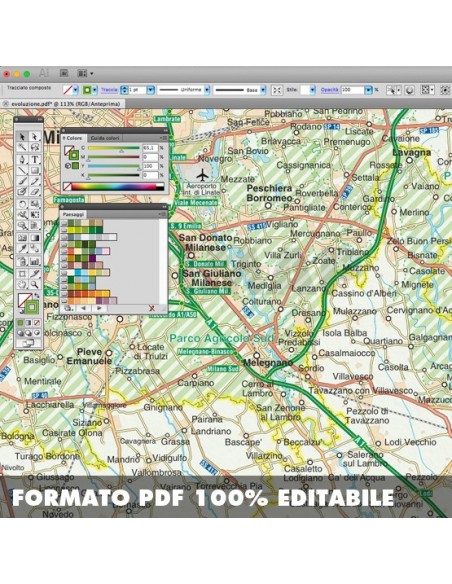Select the Symbol Sprayer tool
Screen dimensions: 452x584
point(22,261)
